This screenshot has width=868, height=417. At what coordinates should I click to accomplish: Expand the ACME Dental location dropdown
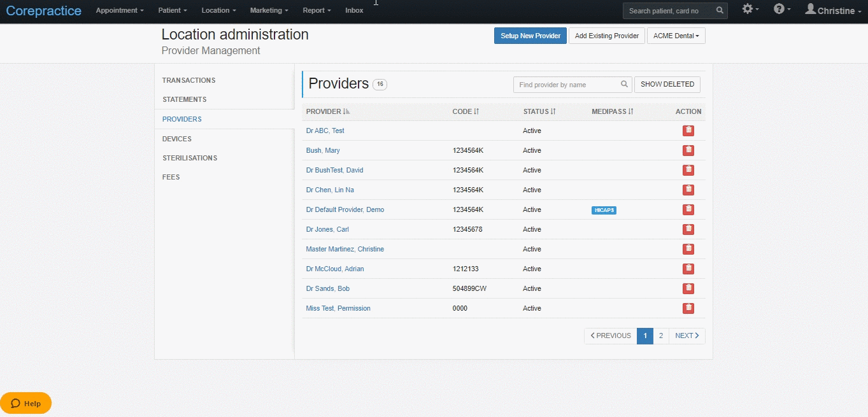tap(676, 36)
